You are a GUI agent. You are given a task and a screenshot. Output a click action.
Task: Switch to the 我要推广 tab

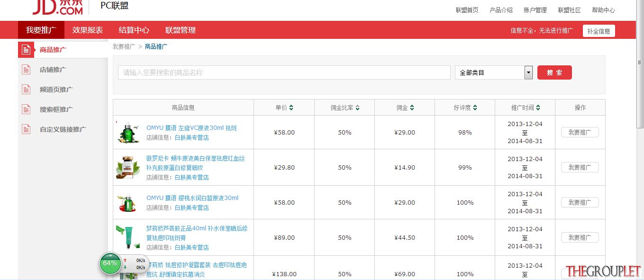[x=41, y=30]
